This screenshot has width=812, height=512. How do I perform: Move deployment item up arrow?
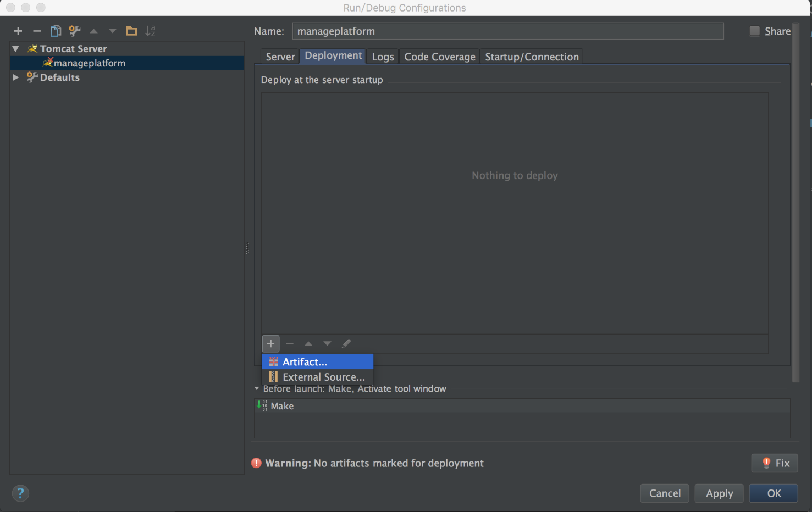click(308, 343)
